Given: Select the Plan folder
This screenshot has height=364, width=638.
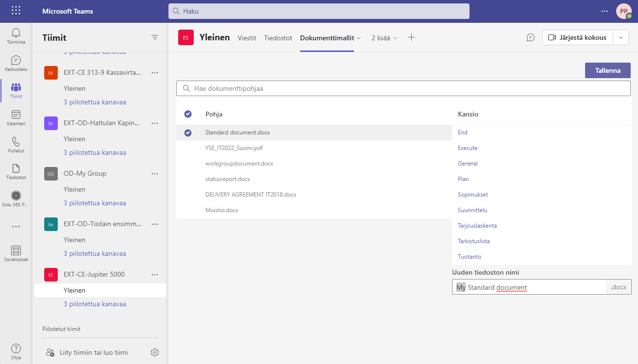Looking at the screenshot, I should (463, 179).
